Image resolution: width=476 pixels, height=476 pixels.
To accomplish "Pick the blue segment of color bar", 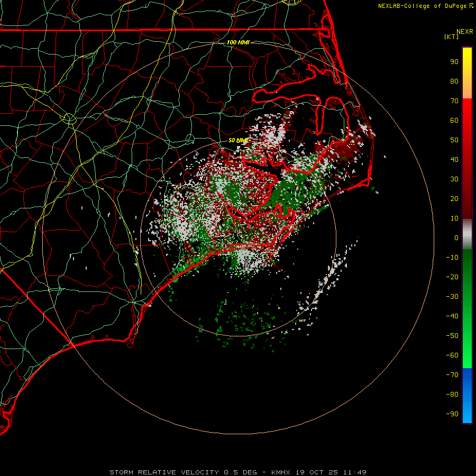I will (x=467, y=396).
